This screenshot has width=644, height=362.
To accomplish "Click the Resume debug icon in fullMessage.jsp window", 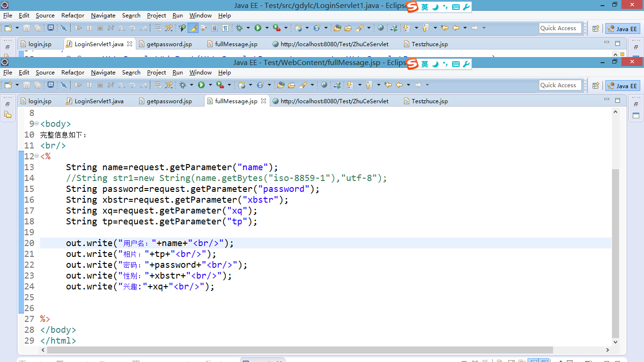I will [x=78, y=85].
